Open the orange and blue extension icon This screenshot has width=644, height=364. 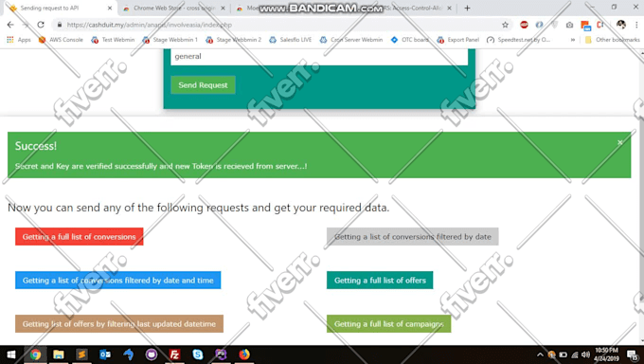pyautogui.click(x=585, y=26)
